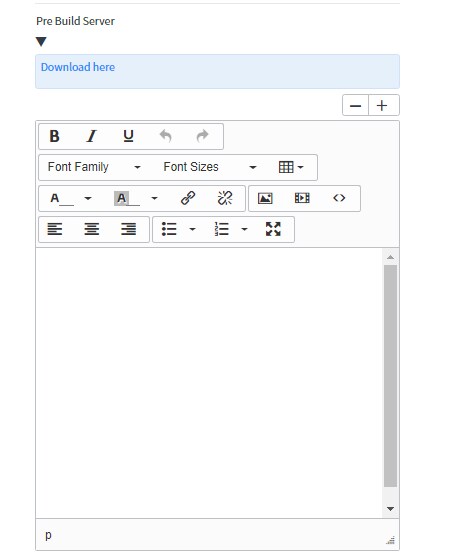Click the remove link icon

(x=225, y=198)
